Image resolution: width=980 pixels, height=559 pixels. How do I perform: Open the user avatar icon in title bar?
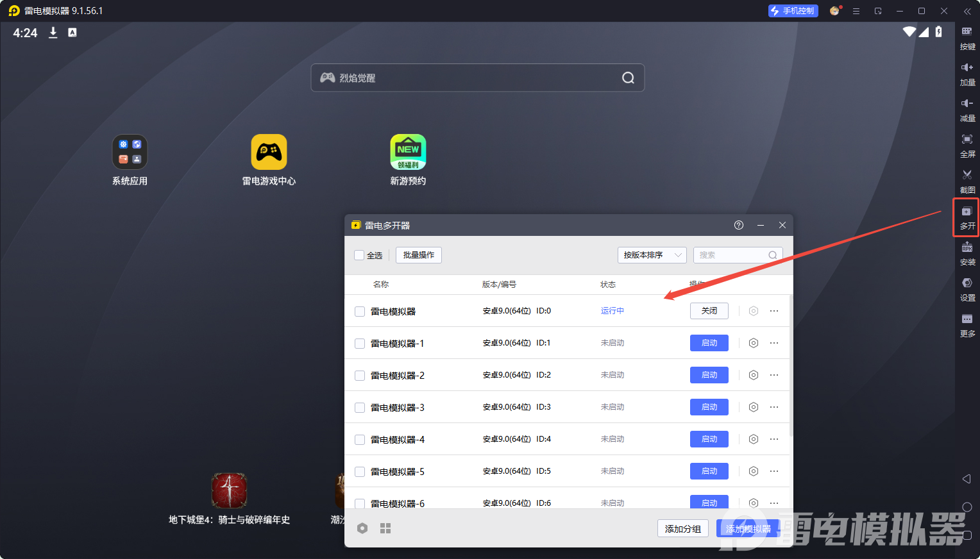pos(834,11)
